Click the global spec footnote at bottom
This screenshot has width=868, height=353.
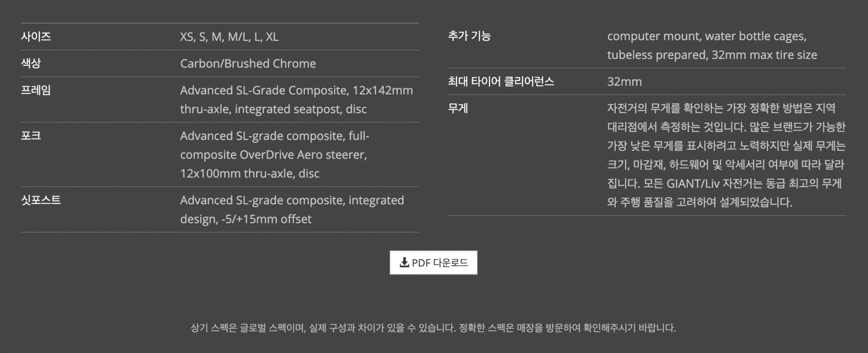tap(433, 328)
